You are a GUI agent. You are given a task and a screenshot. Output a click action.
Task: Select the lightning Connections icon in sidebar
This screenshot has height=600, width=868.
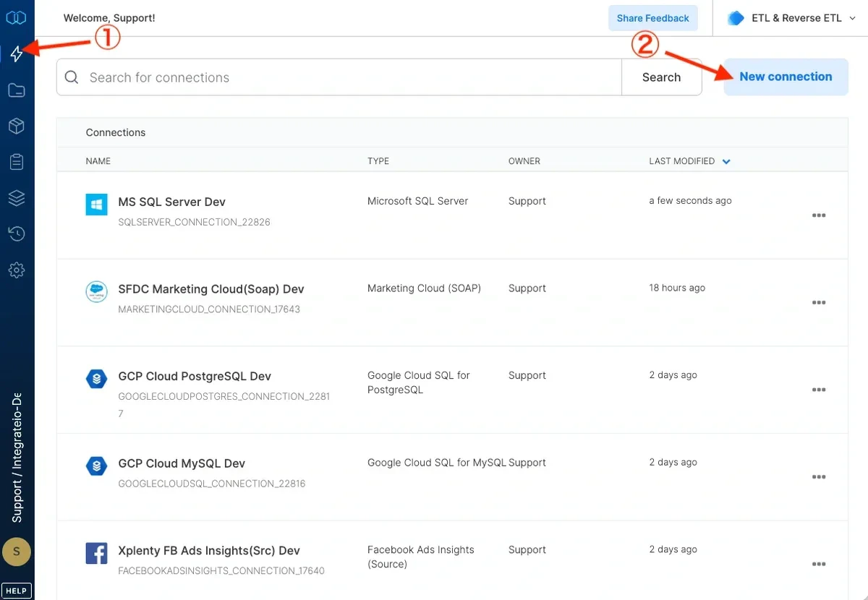pyautogui.click(x=17, y=53)
